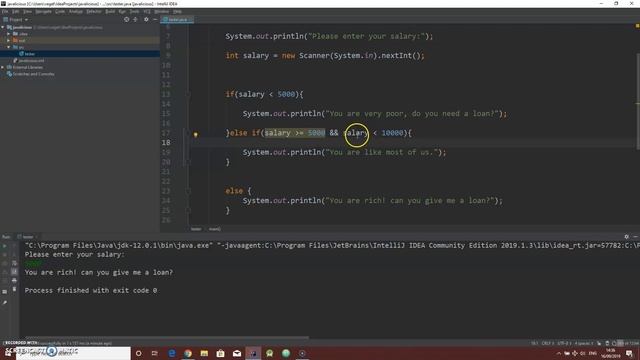
Task: Open Task View on the taskbar
Action: point(155,353)
